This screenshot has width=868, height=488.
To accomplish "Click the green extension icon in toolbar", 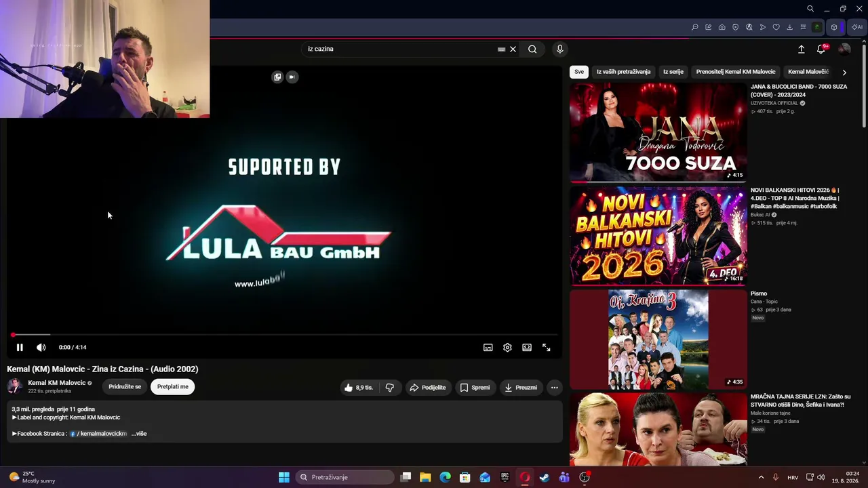I will 817,27.
